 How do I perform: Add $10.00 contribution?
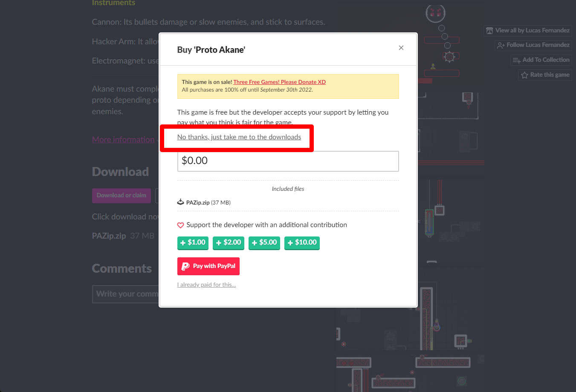(302, 243)
